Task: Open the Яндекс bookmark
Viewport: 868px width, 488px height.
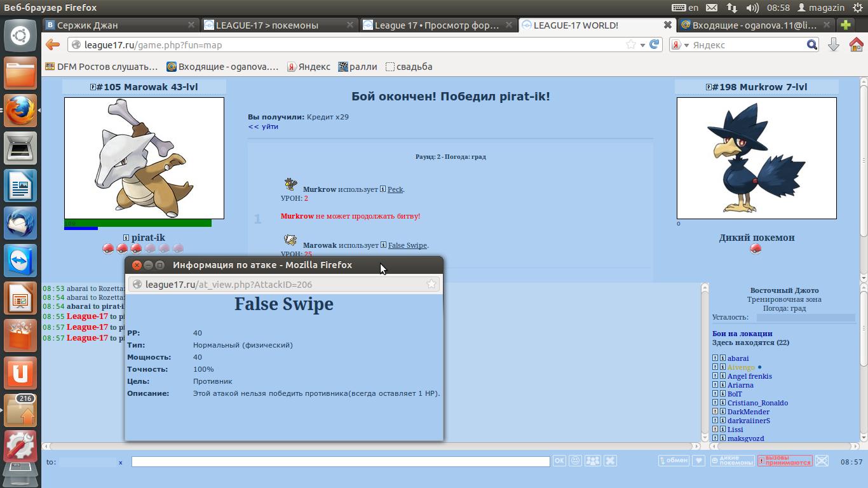Action: coord(308,66)
